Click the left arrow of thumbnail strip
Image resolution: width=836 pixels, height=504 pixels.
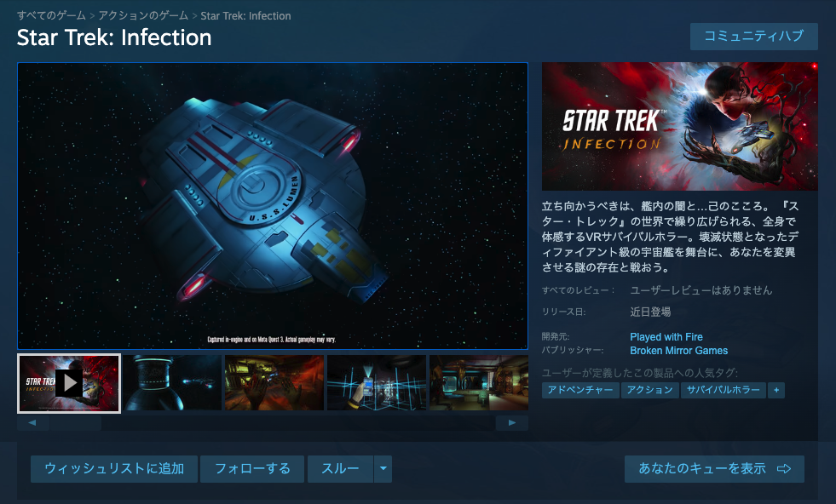(33, 422)
